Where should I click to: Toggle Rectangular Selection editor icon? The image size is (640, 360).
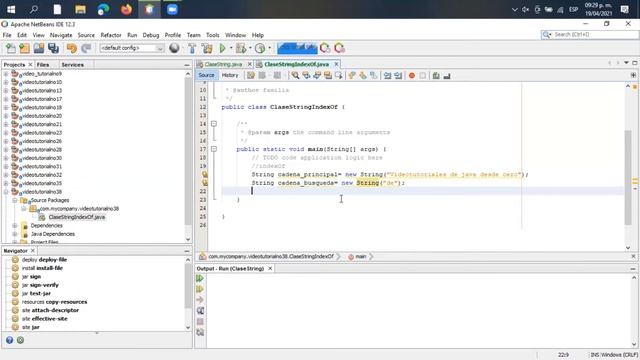click(x=338, y=76)
